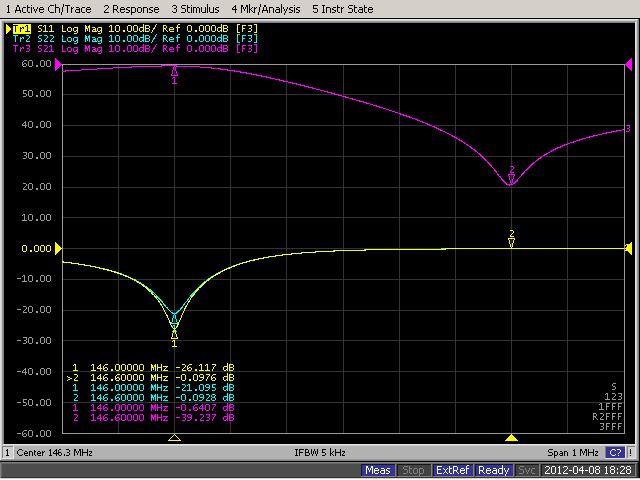
Task: Open the 3 Stimulus menu
Action: tap(195, 9)
